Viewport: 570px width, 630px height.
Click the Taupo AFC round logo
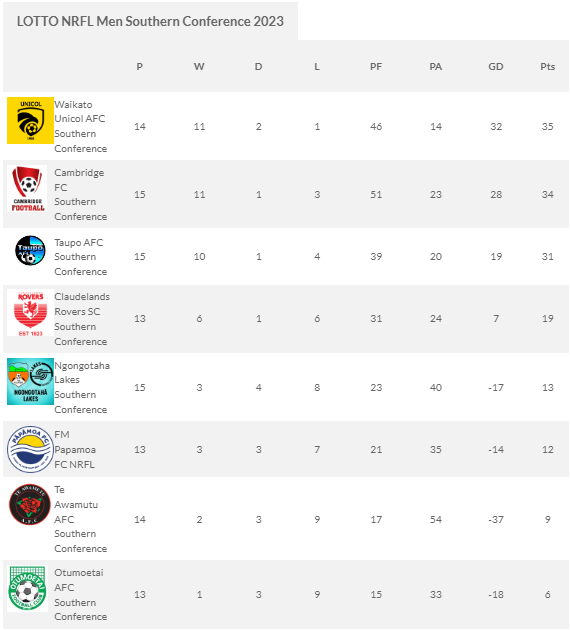[x=30, y=250]
